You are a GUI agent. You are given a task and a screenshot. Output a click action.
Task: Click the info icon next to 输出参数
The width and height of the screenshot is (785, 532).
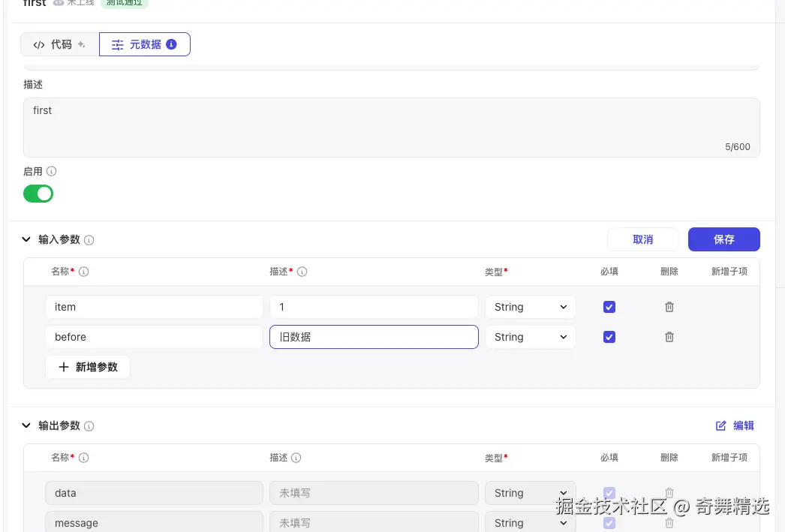[89, 426]
